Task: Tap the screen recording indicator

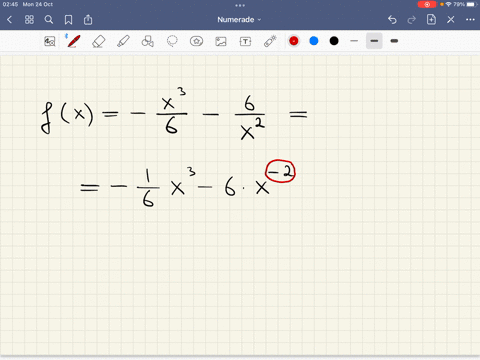Action: click(x=427, y=4)
